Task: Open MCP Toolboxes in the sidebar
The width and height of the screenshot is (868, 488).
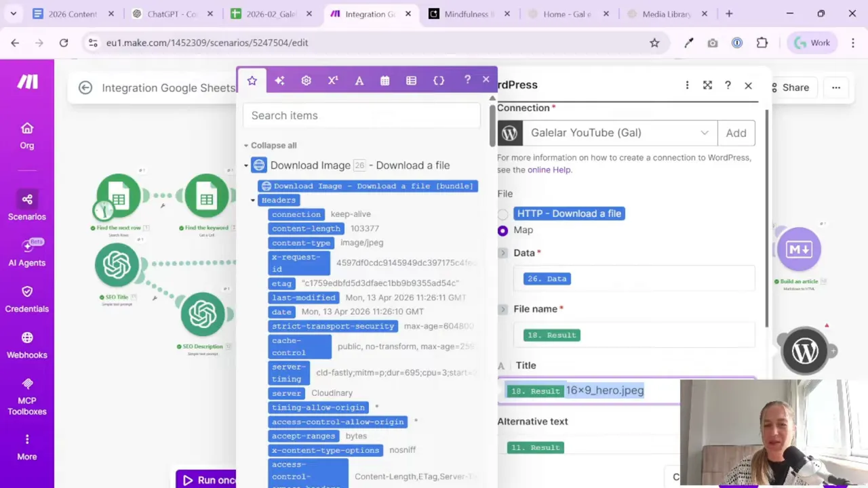Action: [27, 396]
